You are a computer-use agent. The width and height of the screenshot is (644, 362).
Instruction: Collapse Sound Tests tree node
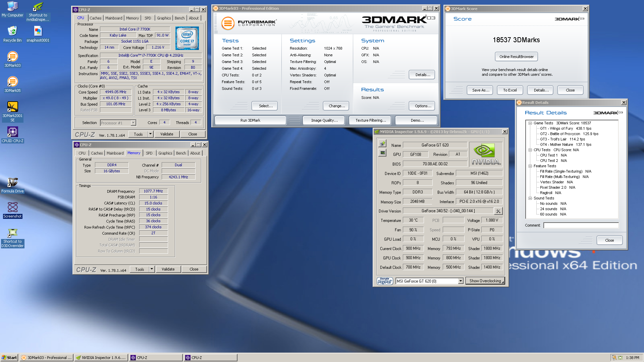530,198
